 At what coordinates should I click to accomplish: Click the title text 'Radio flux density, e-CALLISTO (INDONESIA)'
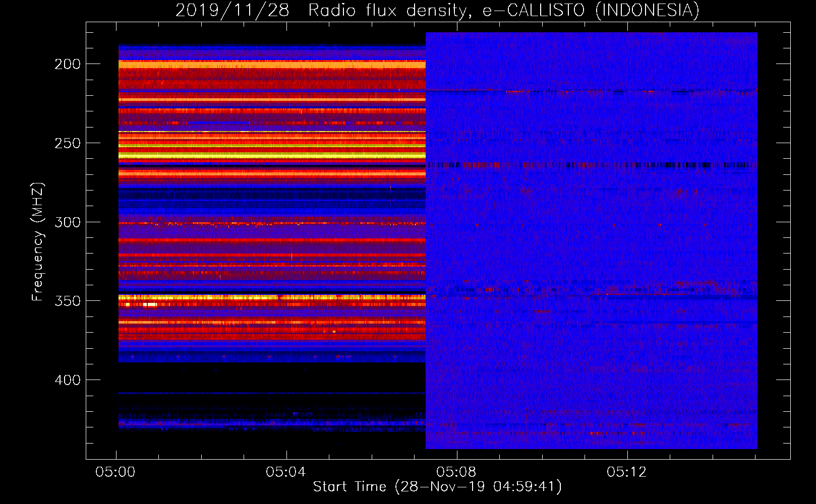tap(504, 10)
